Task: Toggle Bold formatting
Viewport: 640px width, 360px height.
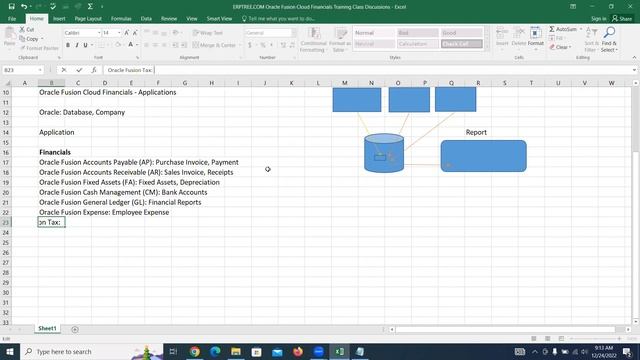Action: (68, 45)
